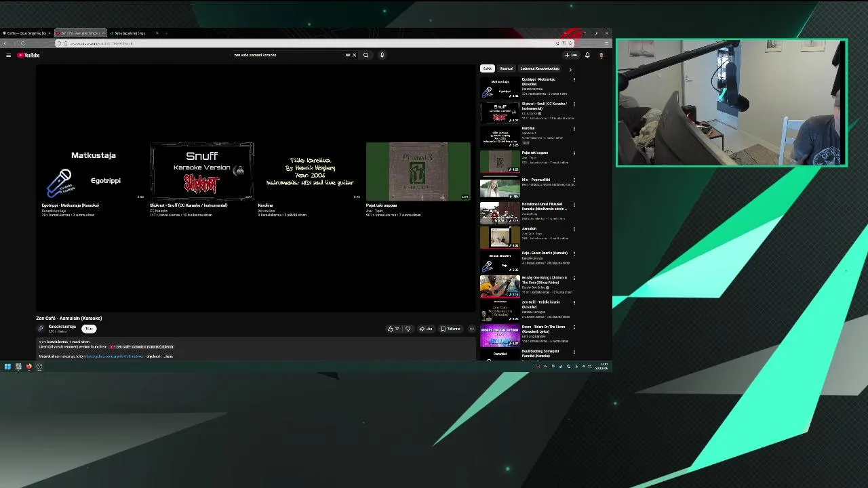
Task: Open options for Slipknot Snuff sidebar video
Action: tap(574, 104)
